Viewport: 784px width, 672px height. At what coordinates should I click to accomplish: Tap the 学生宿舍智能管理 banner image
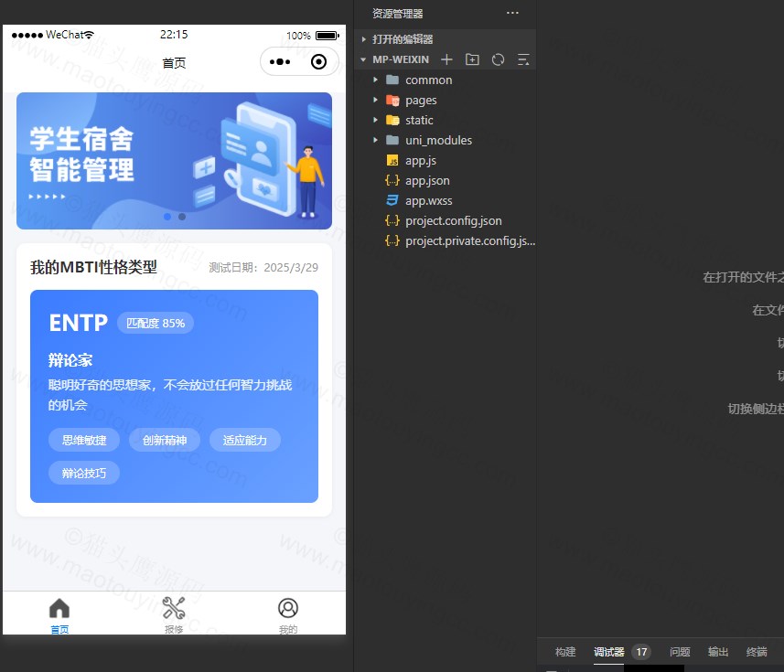pyautogui.click(x=174, y=161)
